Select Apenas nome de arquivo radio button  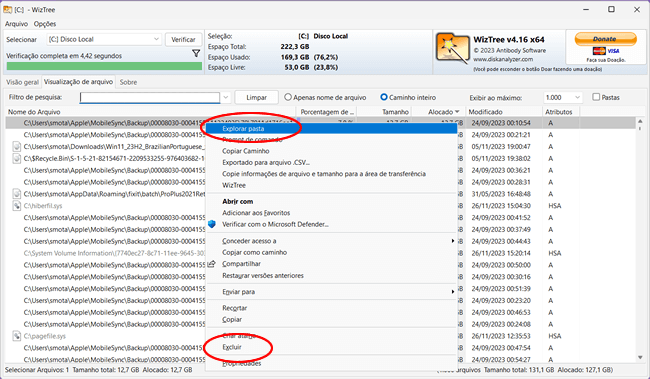coord(288,97)
